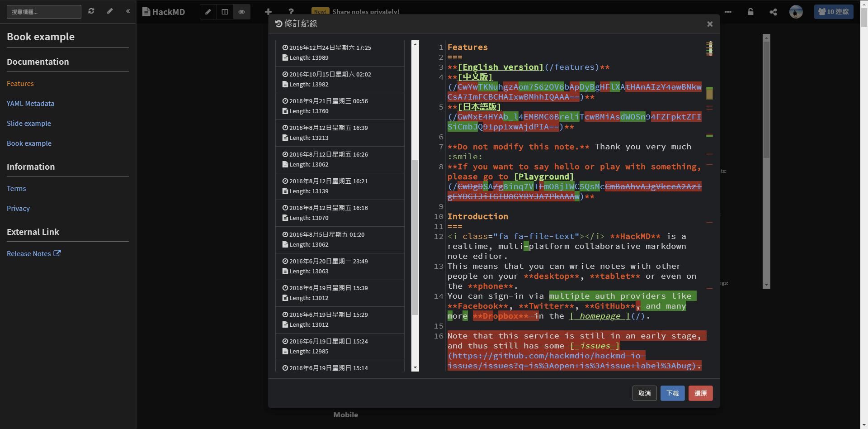
Task: Click the Introduction heading in diff
Action: tap(478, 216)
